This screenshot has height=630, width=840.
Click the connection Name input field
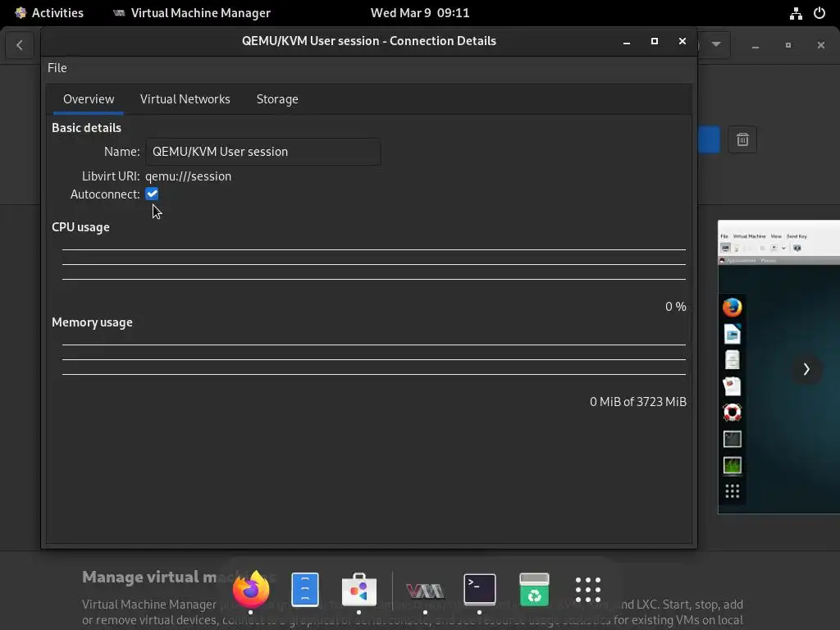click(263, 152)
